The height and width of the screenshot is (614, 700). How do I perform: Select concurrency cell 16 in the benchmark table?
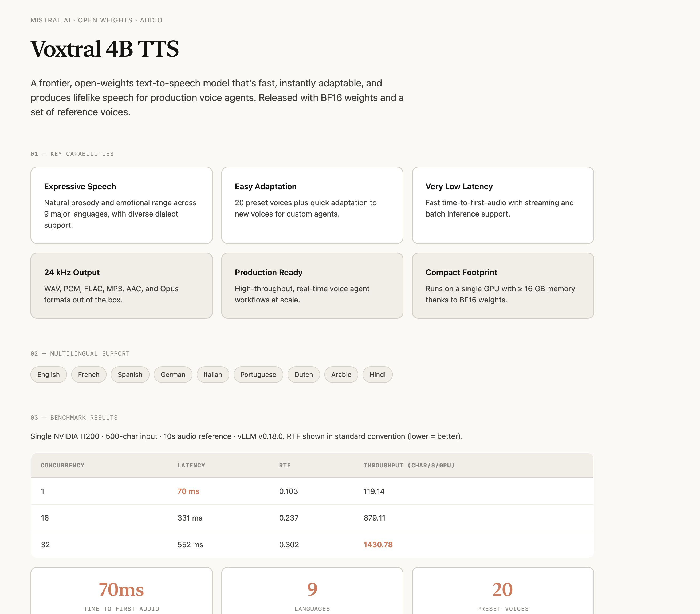coord(45,518)
